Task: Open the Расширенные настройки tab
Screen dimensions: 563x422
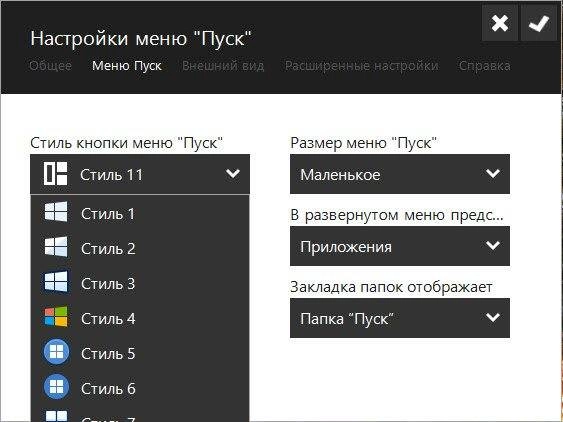Action: 362,66
